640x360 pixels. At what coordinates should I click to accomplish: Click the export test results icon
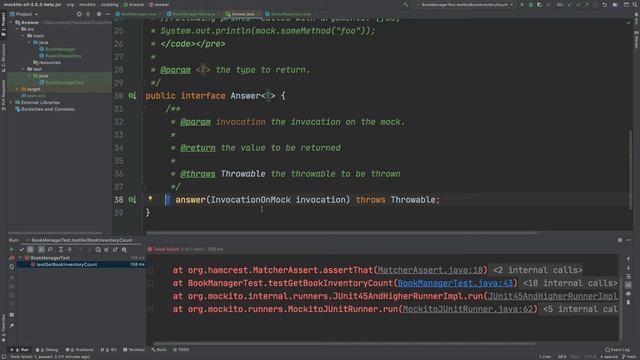tap(116, 249)
